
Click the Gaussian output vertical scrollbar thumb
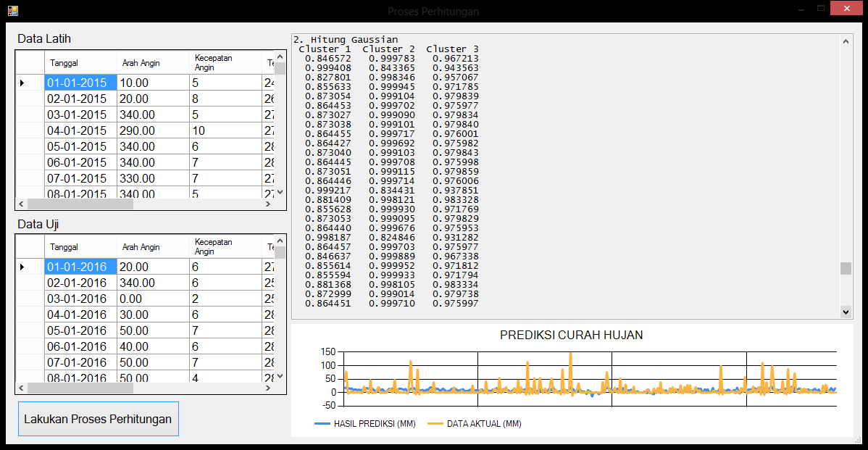(x=846, y=269)
